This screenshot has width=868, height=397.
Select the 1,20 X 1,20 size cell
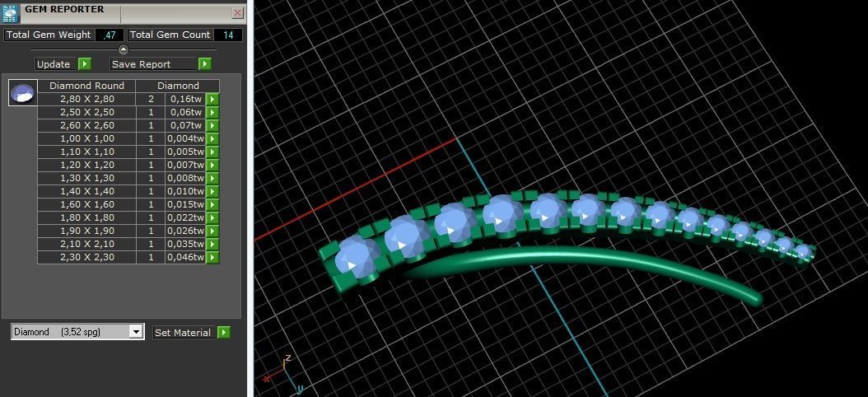point(87,165)
